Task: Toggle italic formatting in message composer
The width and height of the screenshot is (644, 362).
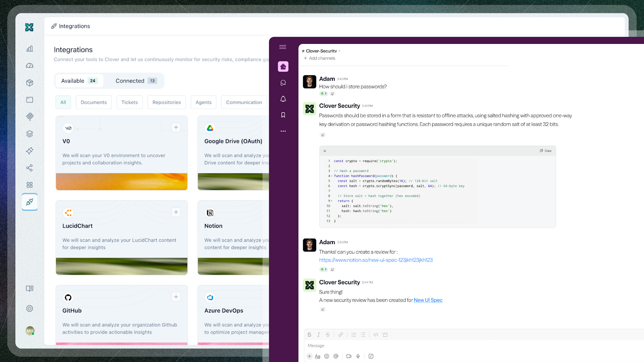Action: (318, 335)
